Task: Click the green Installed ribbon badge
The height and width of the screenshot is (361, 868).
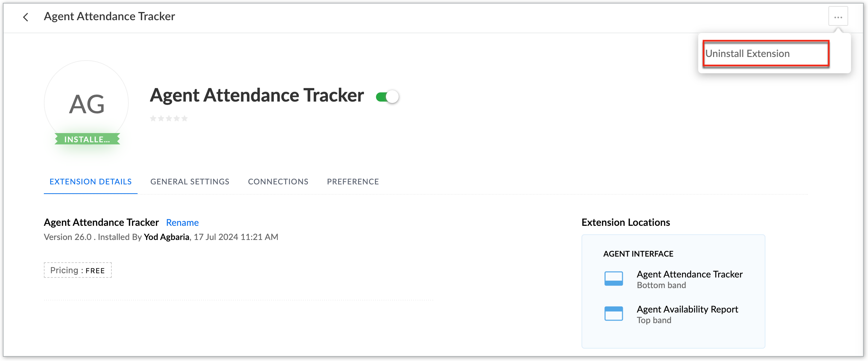Action: point(87,139)
